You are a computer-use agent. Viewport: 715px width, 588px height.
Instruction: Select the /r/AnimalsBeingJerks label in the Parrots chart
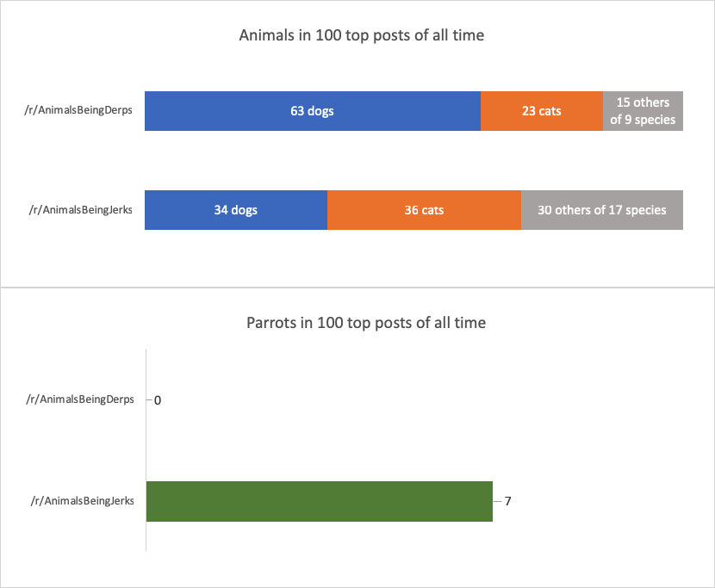(80, 501)
